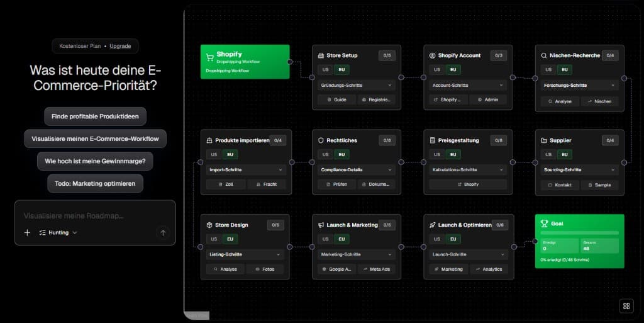
Task: Click the shopping cart icon on Shopify node
Action: (x=210, y=57)
